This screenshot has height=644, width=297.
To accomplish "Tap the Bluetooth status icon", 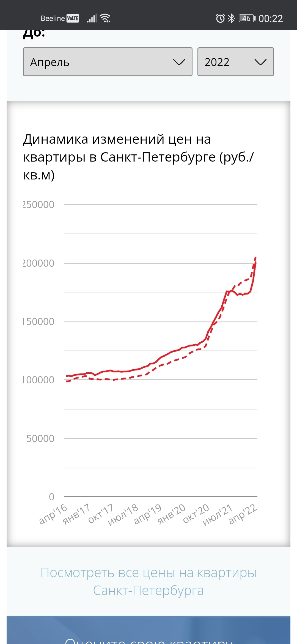I will tap(232, 18).
